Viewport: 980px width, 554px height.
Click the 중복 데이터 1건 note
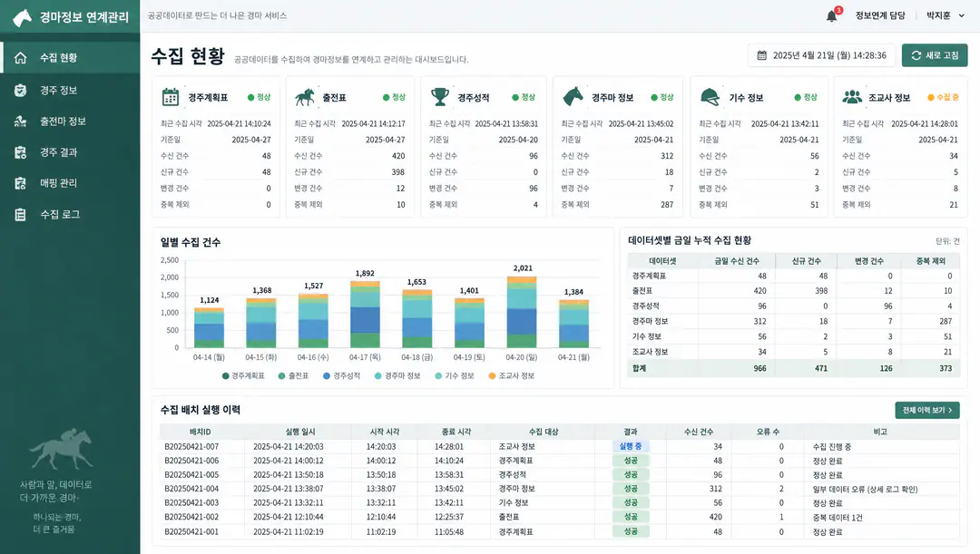(x=838, y=517)
